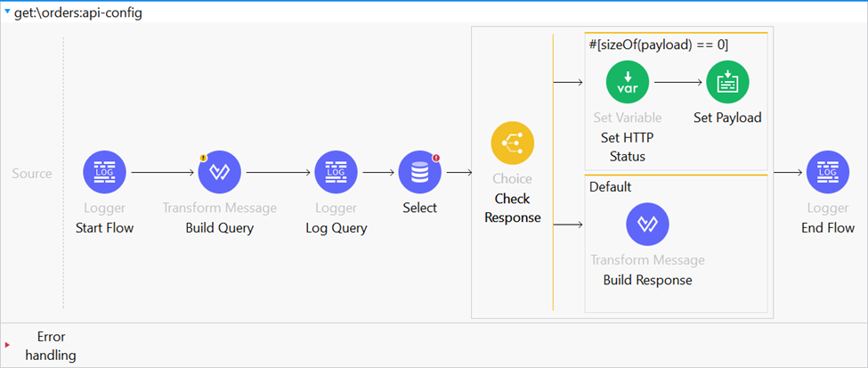The image size is (868, 368).
Task: Click the sizeOf(payload) condition expression label
Action: point(659,45)
